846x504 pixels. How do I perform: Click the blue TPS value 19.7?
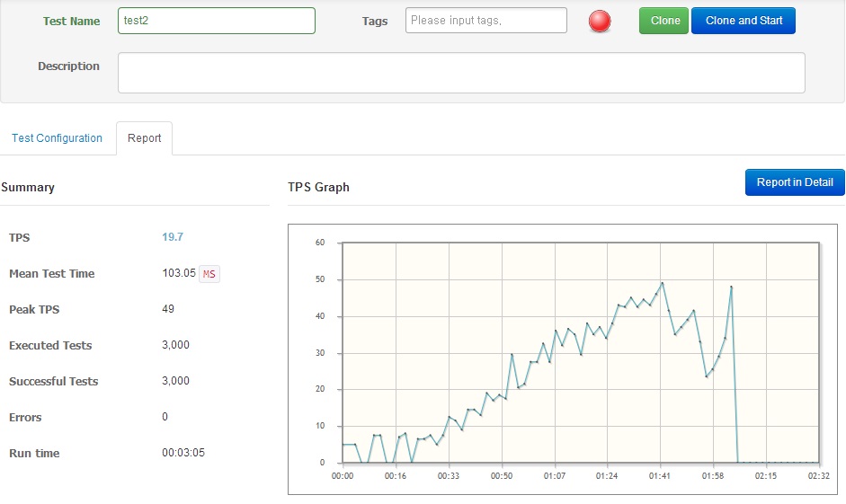(172, 237)
